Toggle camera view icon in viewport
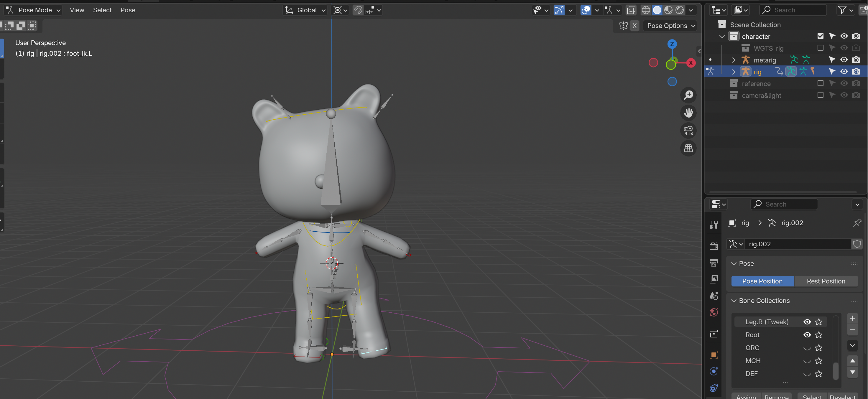This screenshot has height=399, width=868. coord(688,131)
